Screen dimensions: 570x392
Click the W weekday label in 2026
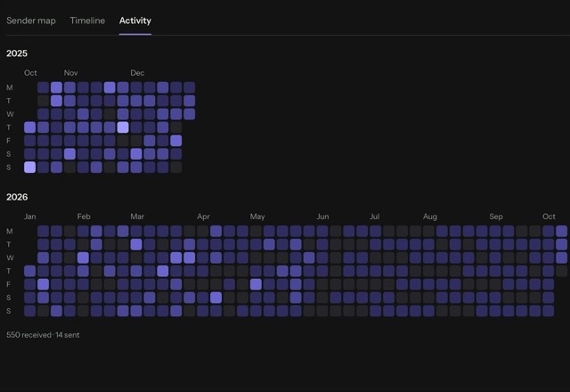[x=10, y=257]
